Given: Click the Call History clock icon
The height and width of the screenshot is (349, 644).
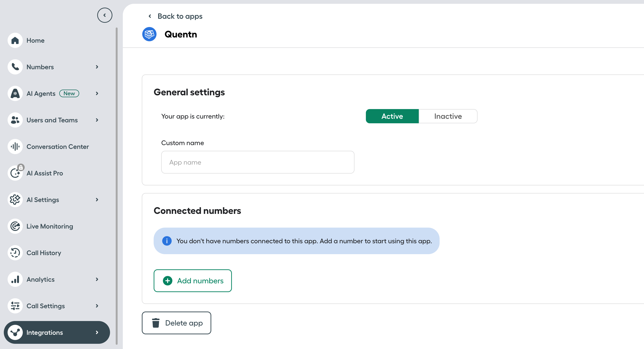Looking at the screenshot, I should (15, 253).
